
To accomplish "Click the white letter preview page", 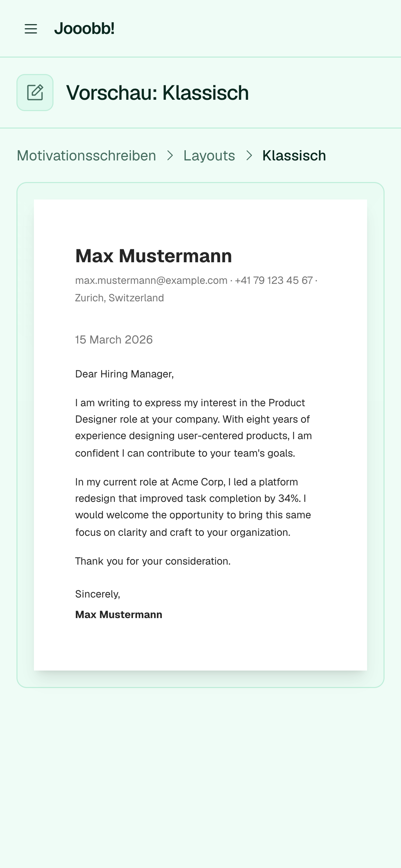I will click(x=200, y=435).
